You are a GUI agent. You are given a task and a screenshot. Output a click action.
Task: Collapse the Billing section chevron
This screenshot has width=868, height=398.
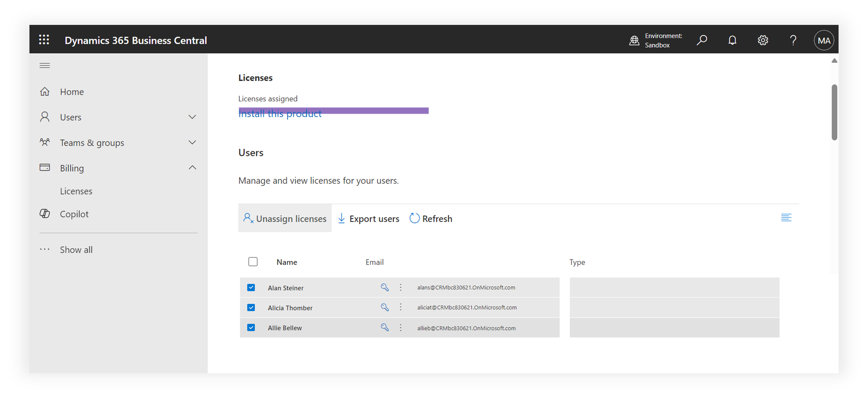[192, 168]
